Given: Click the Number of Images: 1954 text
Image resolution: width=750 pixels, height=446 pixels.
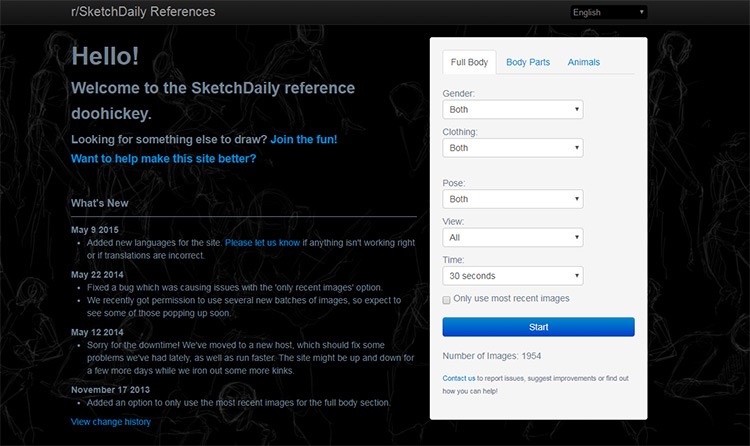Looking at the screenshot, I should [492, 356].
